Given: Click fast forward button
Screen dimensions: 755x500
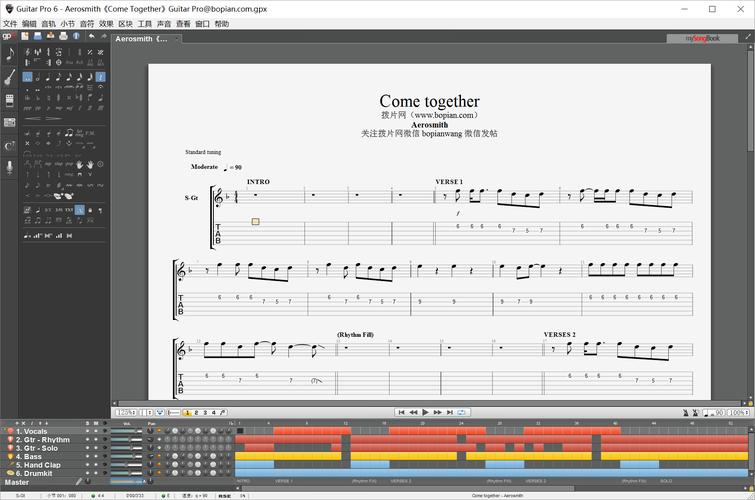Looking at the screenshot, I should (x=438, y=412).
